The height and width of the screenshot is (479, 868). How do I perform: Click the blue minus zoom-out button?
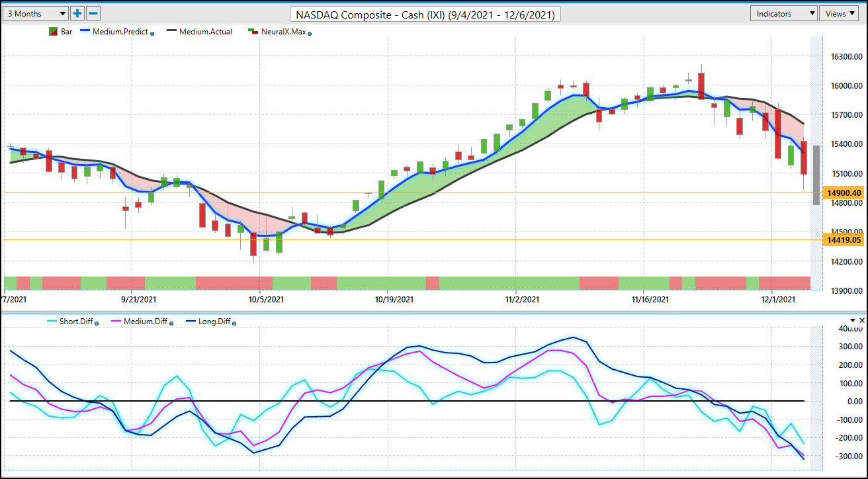[93, 13]
